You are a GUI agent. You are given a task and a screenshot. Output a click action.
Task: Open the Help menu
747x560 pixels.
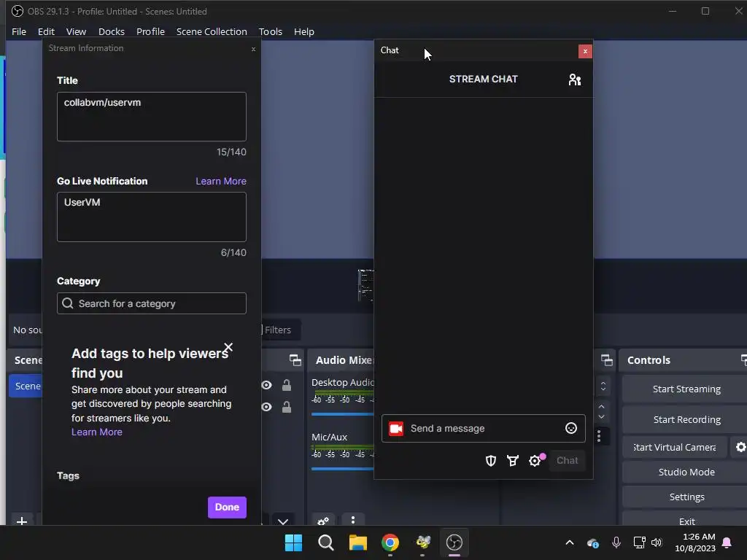304,31
